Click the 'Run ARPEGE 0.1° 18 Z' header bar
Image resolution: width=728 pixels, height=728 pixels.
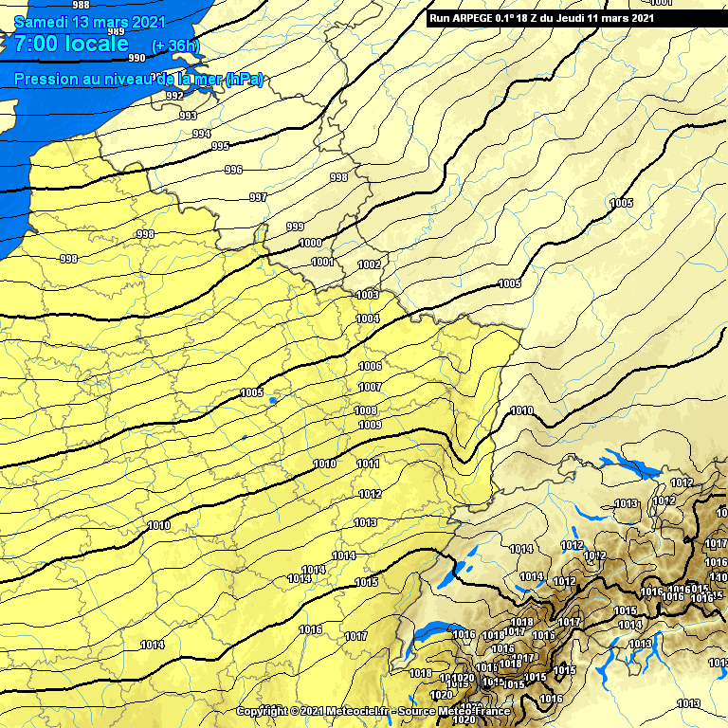click(541, 17)
